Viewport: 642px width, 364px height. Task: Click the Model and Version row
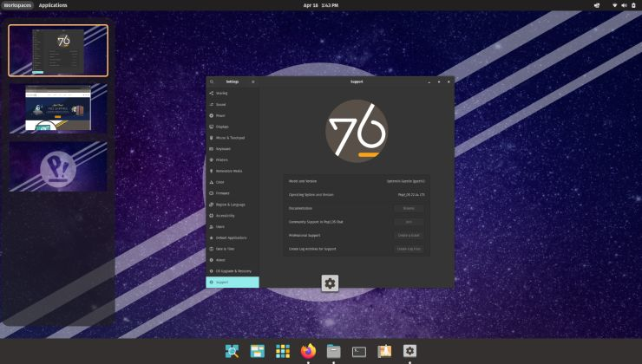(x=357, y=181)
